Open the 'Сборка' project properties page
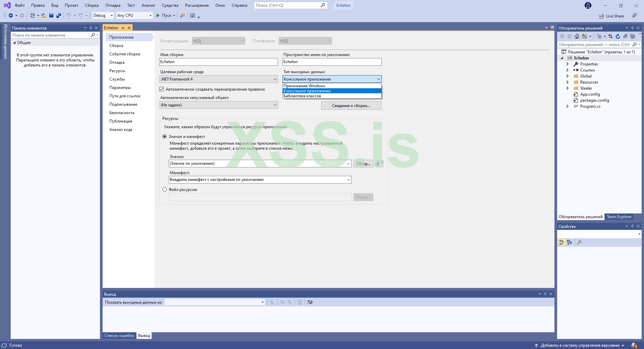This screenshot has width=644, height=349. [x=116, y=46]
